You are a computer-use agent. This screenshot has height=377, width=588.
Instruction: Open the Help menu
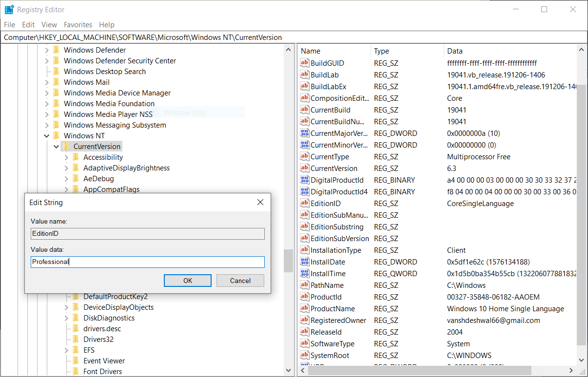tap(107, 24)
